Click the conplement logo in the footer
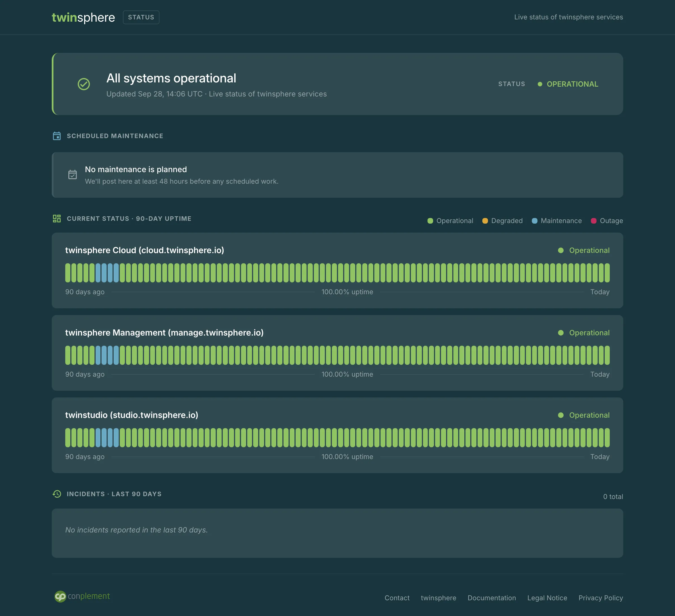 82,596
